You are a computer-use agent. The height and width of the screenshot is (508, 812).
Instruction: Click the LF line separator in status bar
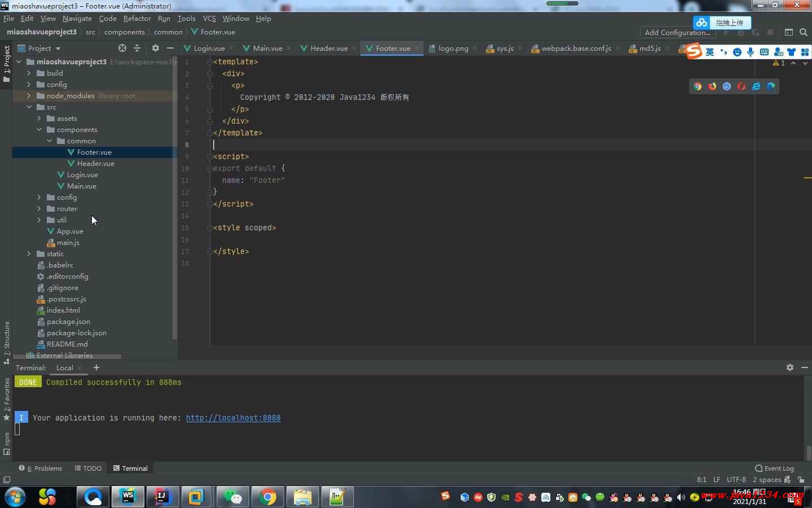(717, 480)
